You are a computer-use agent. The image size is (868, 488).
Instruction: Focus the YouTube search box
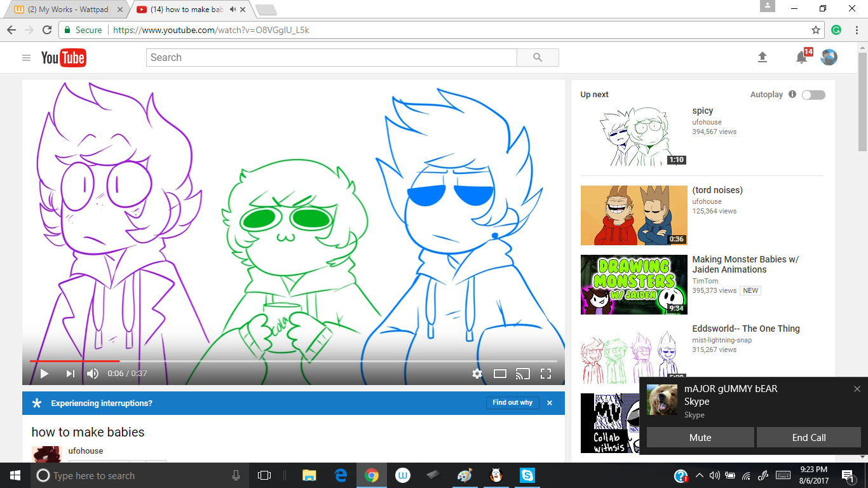(x=332, y=57)
